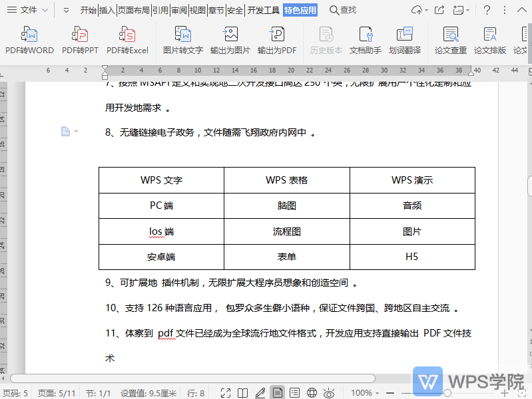Switch to web layout globe icon
Image resolution: width=532 pixels, height=399 pixels.
pyautogui.click(x=312, y=393)
